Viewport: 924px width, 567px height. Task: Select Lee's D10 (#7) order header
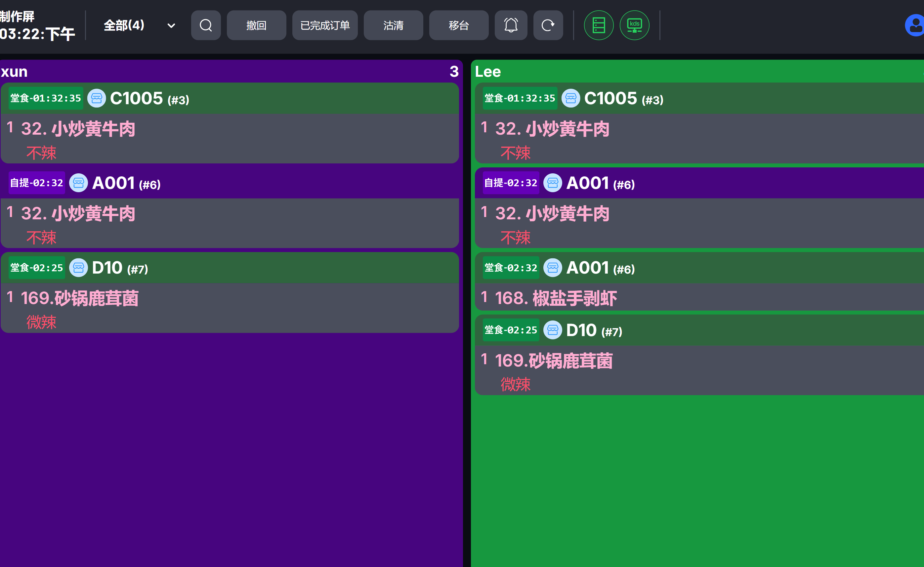699,330
